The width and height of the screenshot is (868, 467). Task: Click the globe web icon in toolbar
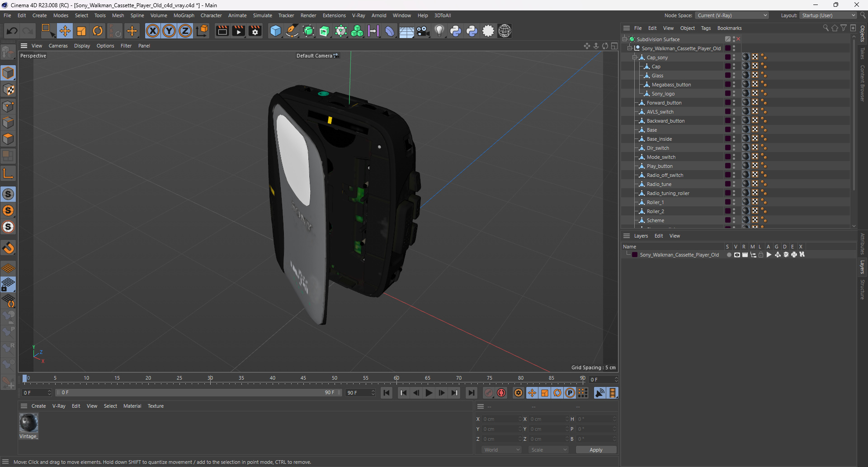505,31
